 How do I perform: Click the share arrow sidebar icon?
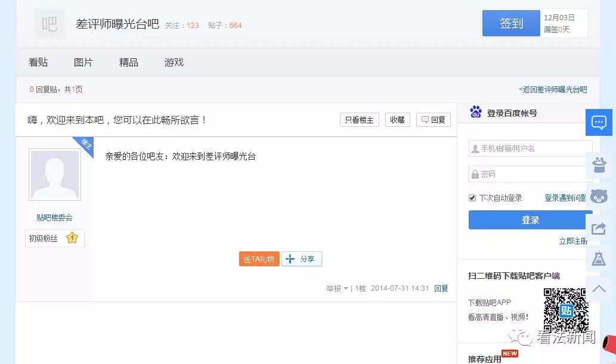coord(599,228)
